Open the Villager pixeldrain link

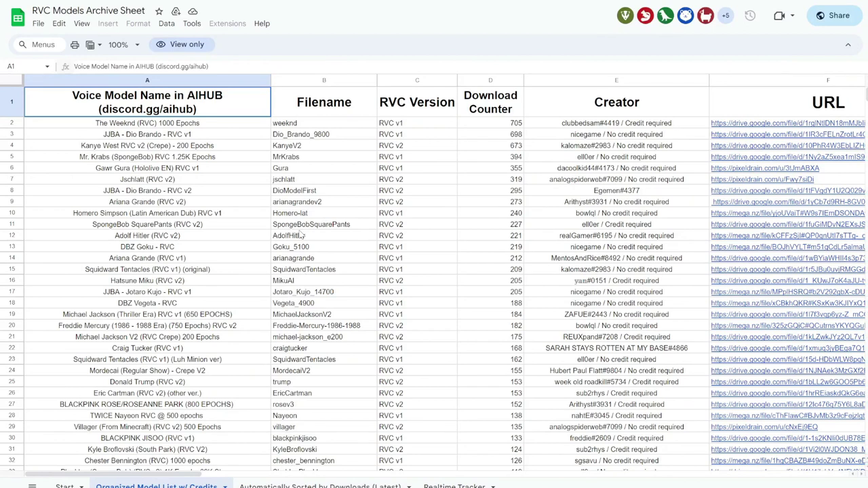(764, 427)
